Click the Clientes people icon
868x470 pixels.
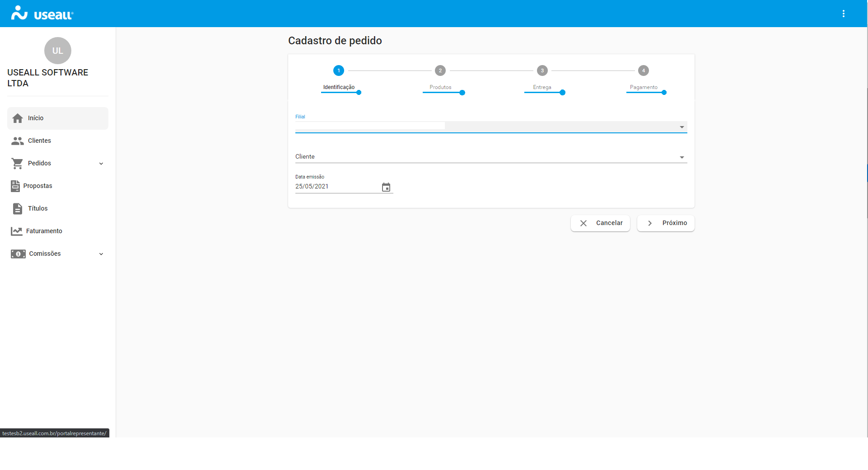point(18,141)
